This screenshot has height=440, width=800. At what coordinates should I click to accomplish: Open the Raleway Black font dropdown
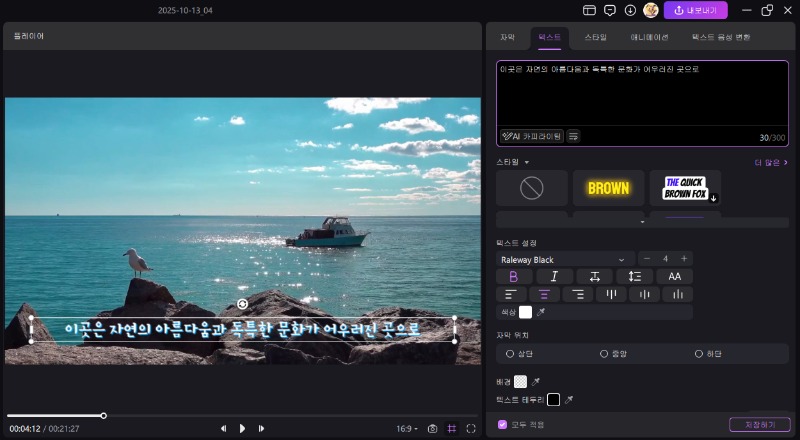point(566,259)
